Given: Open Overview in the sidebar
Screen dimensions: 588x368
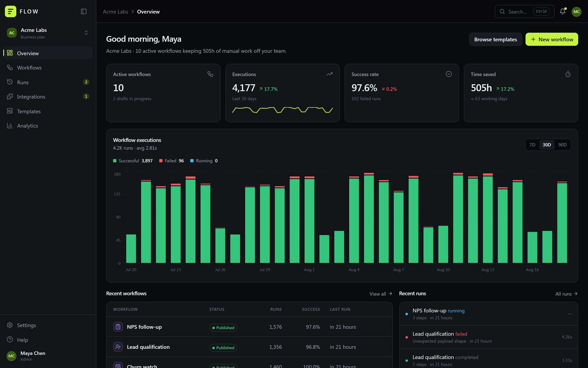Looking at the screenshot, I should (48, 53).
